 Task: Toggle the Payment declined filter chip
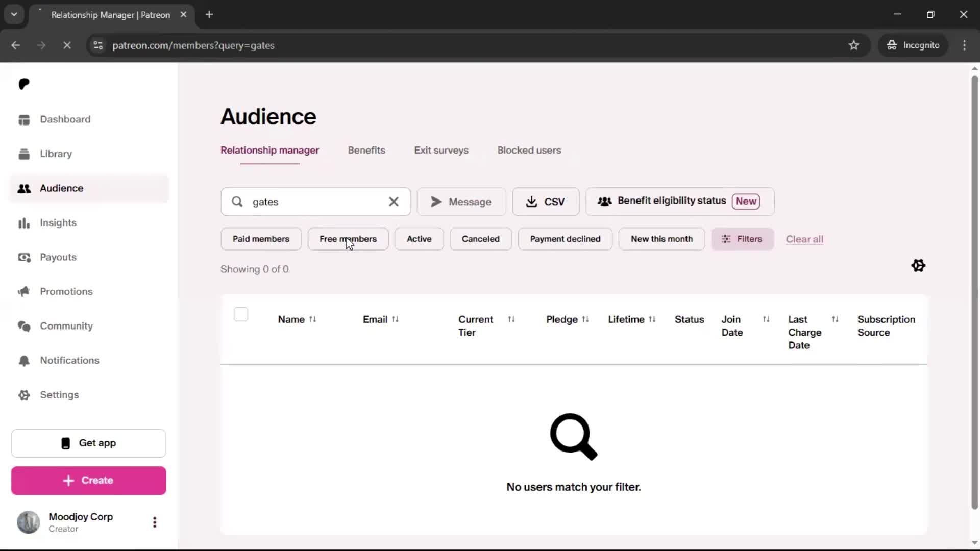(565, 239)
